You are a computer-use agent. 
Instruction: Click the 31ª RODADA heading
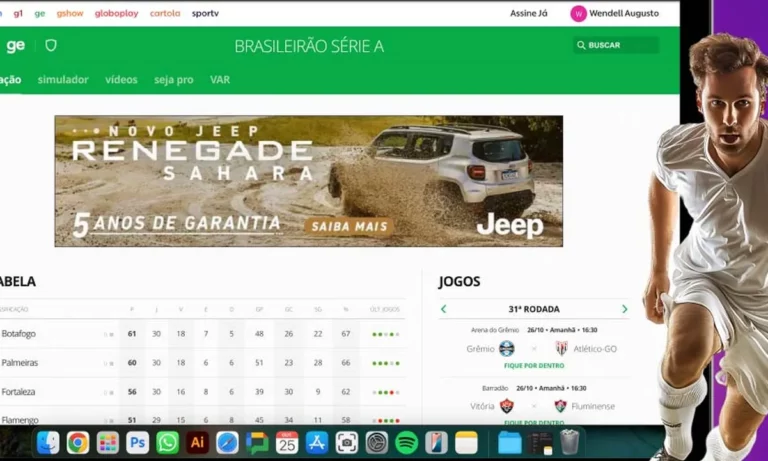point(534,309)
